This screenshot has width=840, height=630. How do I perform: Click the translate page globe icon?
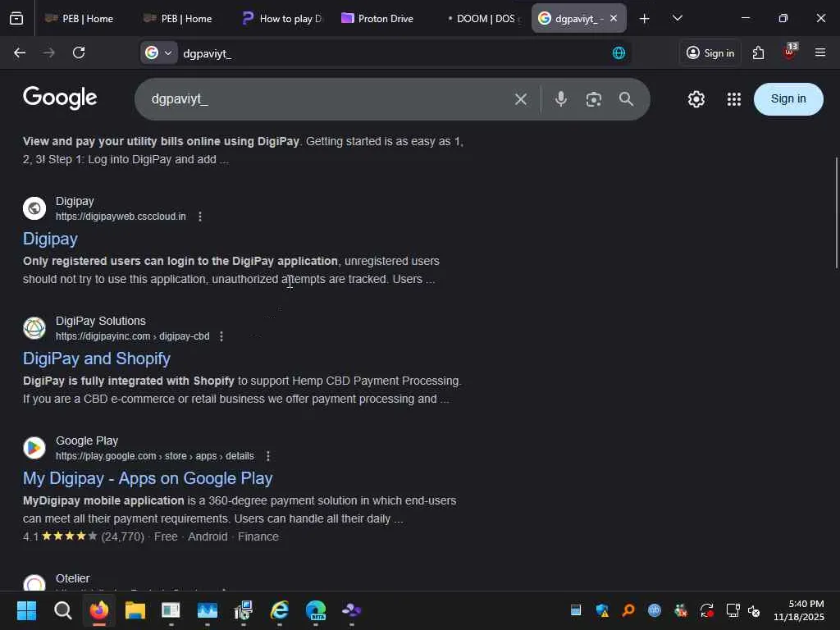coord(619,52)
